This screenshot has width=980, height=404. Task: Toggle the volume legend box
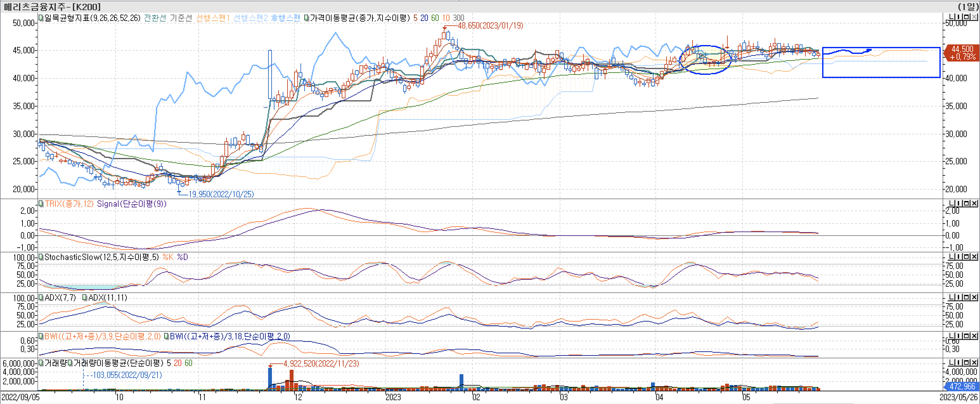41,363
